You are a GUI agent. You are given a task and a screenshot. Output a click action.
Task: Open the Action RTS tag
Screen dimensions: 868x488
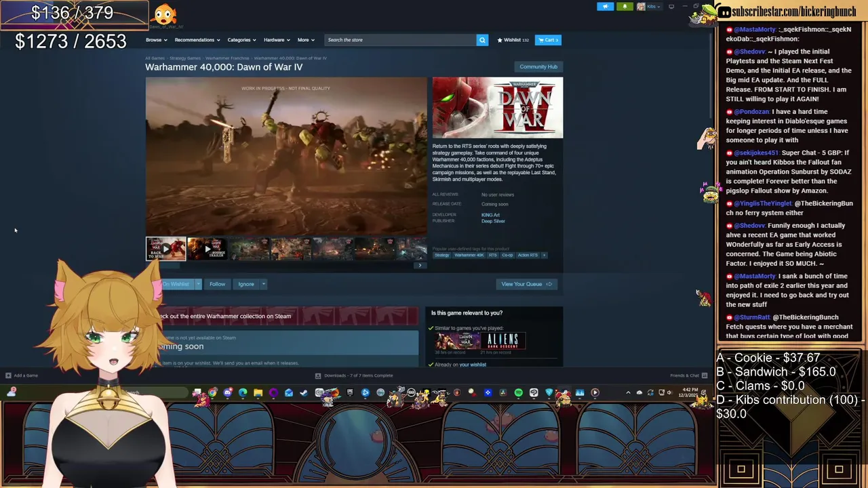click(528, 255)
